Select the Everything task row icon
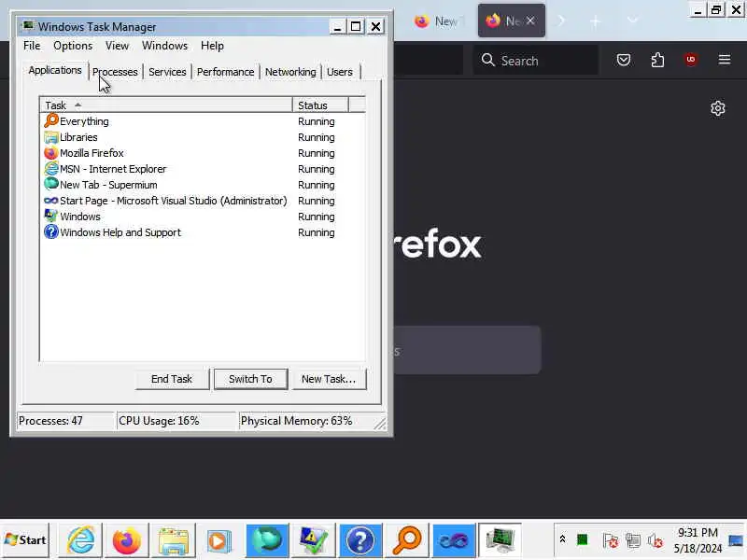This screenshot has height=560, width=747. tap(51, 121)
